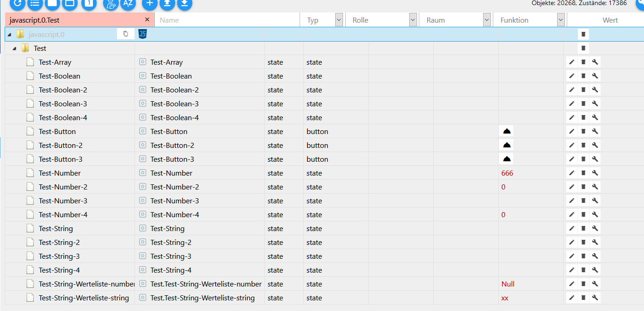Click the Wert column header

click(610, 20)
